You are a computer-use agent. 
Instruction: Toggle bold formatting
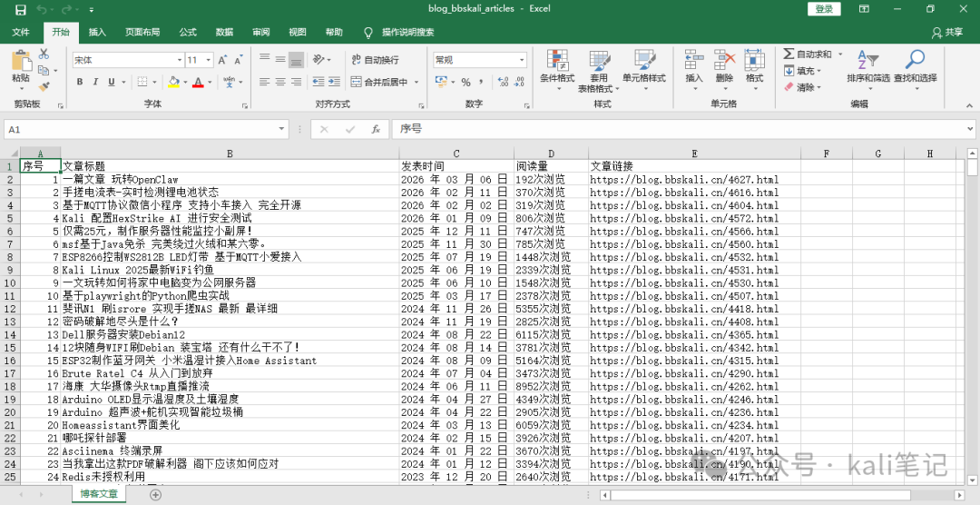point(79,82)
